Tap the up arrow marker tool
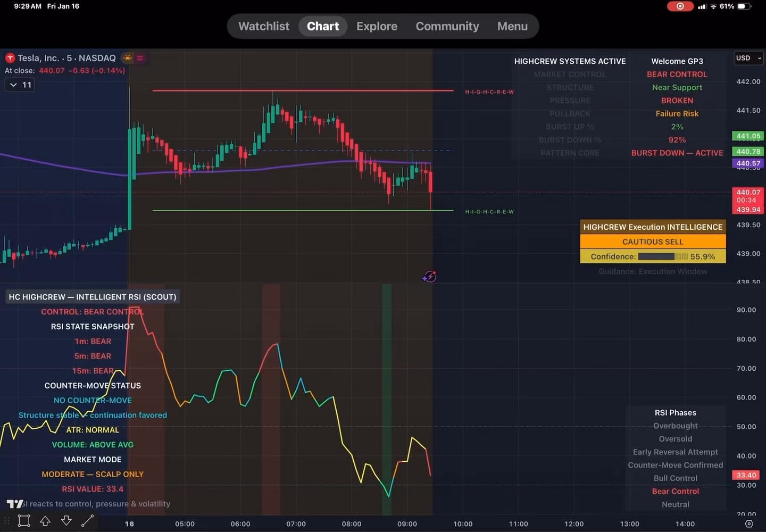This screenshot has width=766, height=532. [45, 521]
